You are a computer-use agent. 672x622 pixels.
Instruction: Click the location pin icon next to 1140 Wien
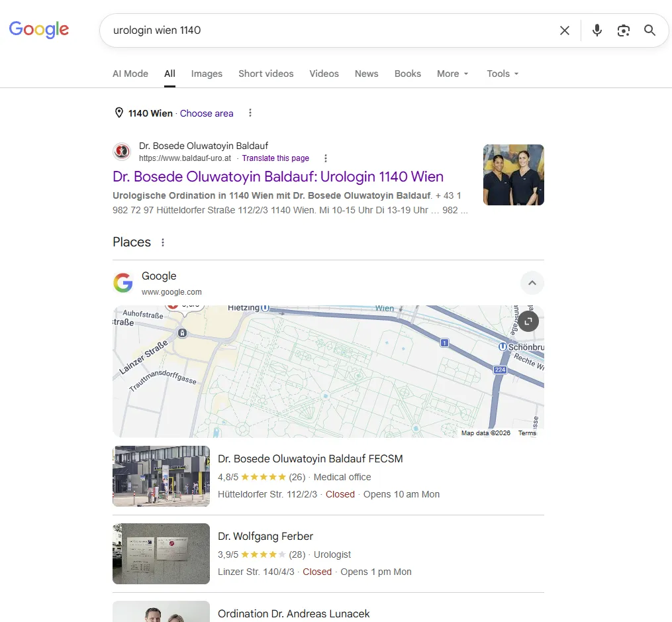(x=119, y=113)
